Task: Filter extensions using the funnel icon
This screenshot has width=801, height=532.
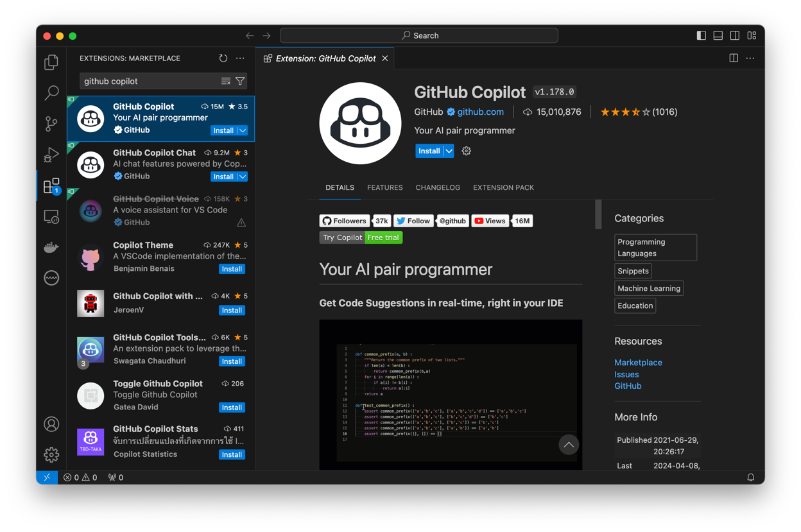Action: [x=240, y=82]
